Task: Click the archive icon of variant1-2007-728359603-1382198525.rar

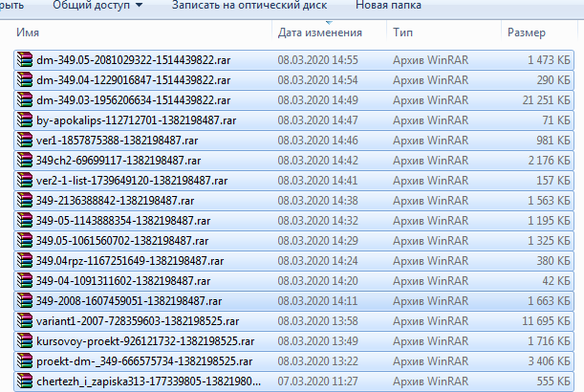Action: click(x=25, y=321)
